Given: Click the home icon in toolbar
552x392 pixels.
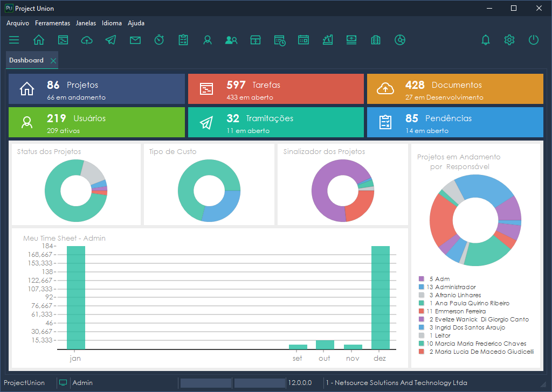Looking at the screenshot, I should [x=39, y=40].
